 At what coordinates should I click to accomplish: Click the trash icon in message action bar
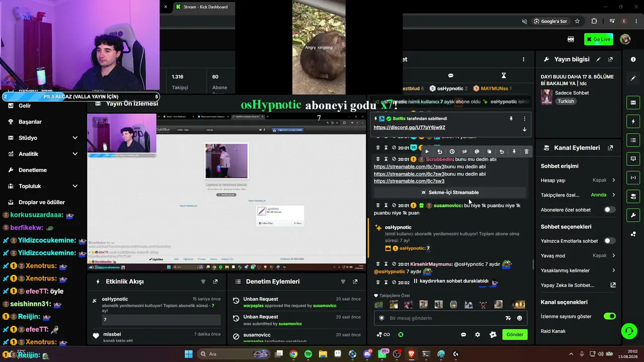(526, 152)
